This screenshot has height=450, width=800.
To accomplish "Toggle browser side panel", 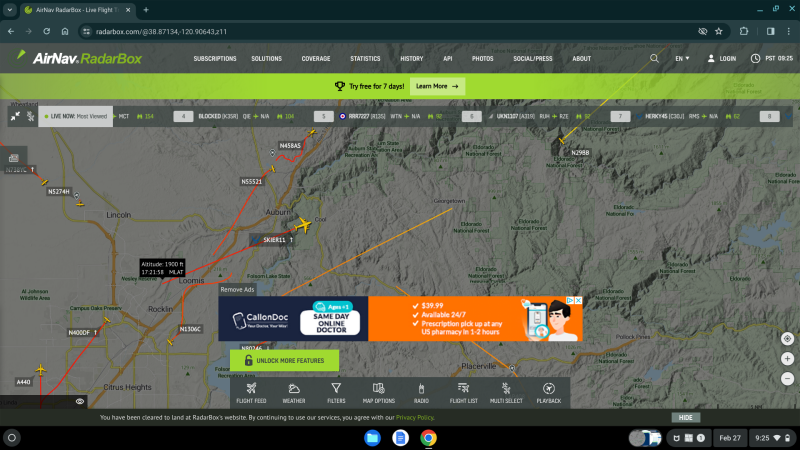I will (770, 32).
